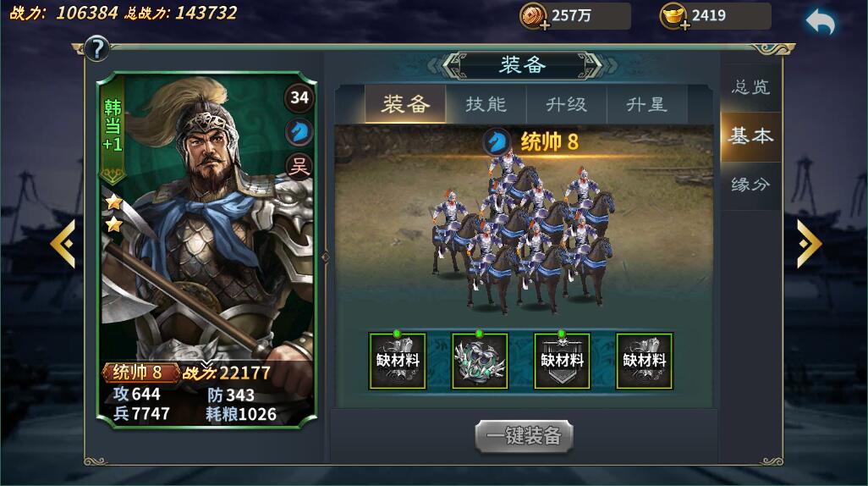Select the equipped dragon ornament slot
868x486 pixels.
[480, 361]
